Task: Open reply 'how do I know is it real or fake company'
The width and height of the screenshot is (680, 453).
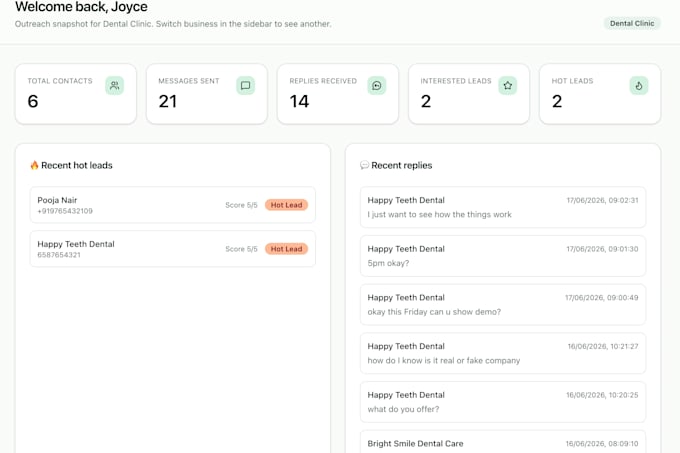Action: point(503,353)
